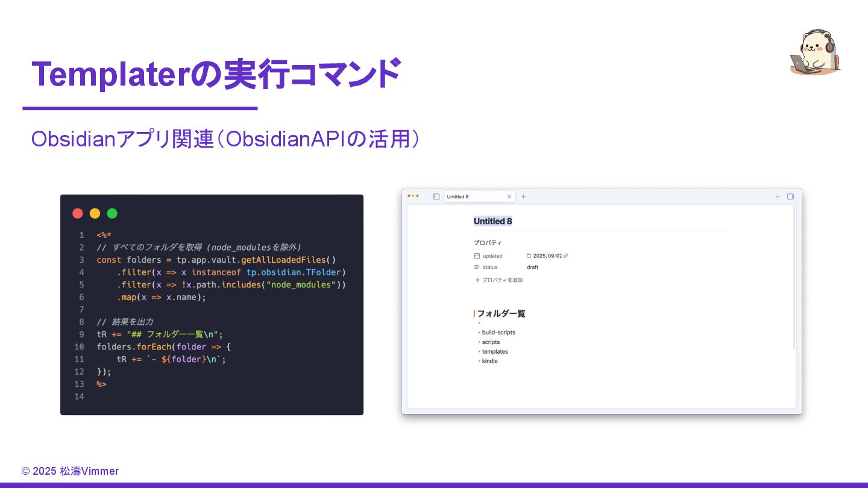Click the Templaterの実行コマンド slide title
This screenshot has height=488, width=868.
point(216,74)
